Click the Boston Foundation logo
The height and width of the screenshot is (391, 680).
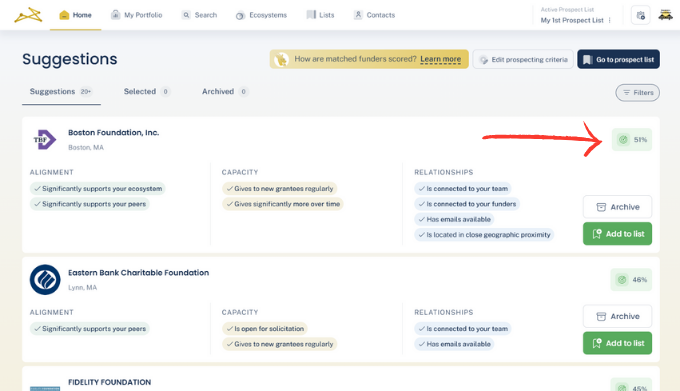pos(45,140)
